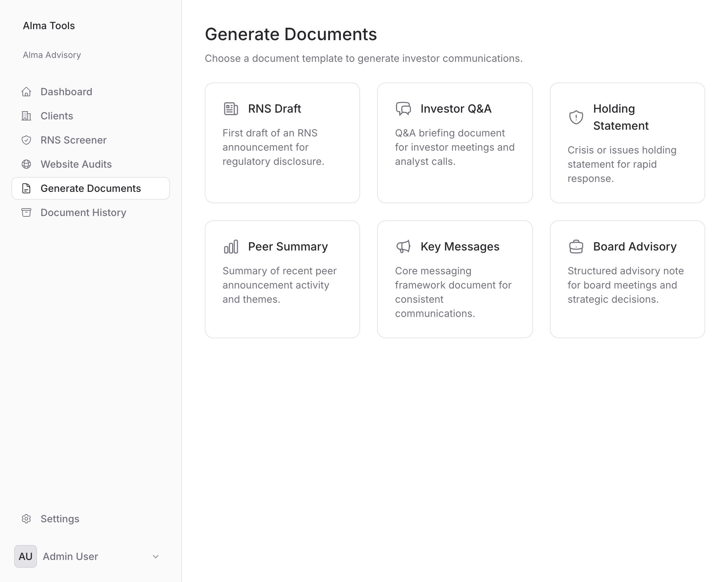Screen dimensions: 728x582
Task: Open the Document History page
Action: [x=83, y=212]
